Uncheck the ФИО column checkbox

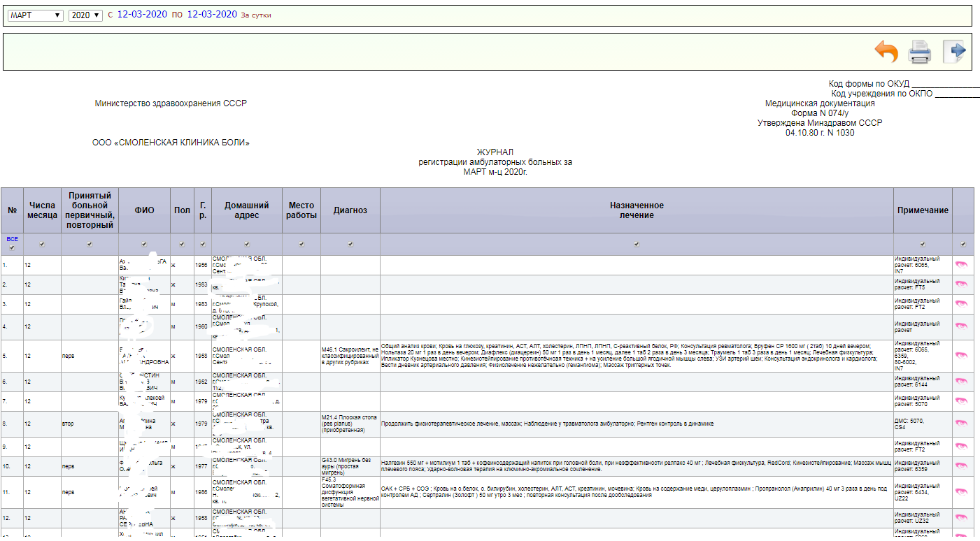click(x=144, y=245)
